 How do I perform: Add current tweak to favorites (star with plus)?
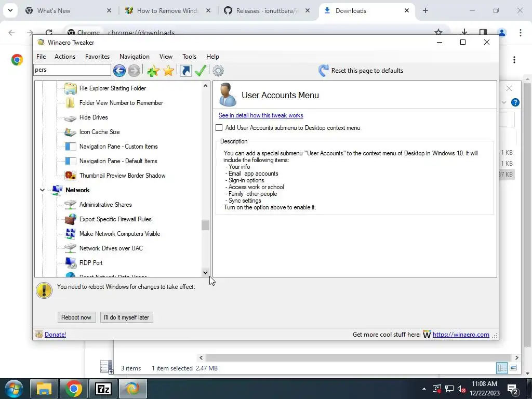coord(153,71)
